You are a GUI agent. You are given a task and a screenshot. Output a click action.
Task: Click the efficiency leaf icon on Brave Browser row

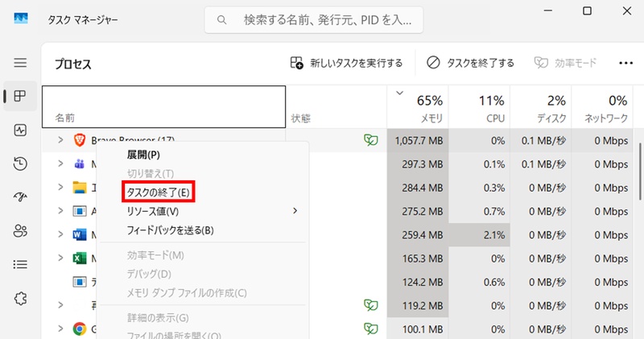[x=370, y=140]
